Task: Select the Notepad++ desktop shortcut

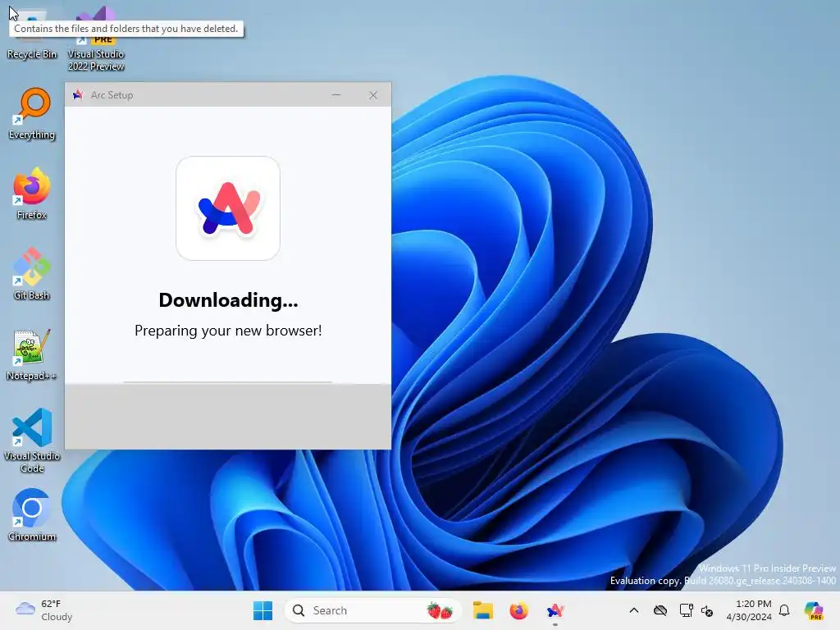Action: [32, 355]
